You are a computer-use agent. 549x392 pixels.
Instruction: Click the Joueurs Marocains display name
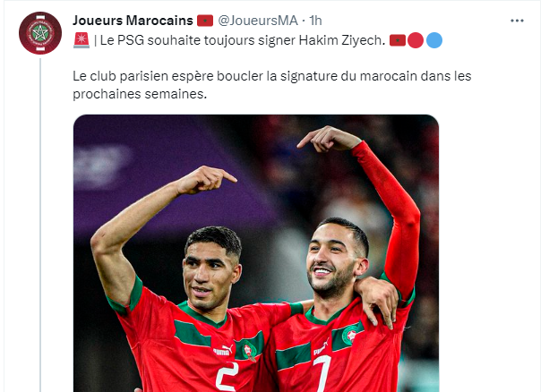coord(133,21)
